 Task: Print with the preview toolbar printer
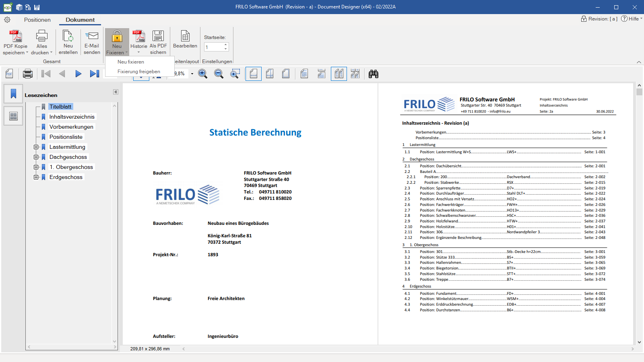(x=28, y=74)
